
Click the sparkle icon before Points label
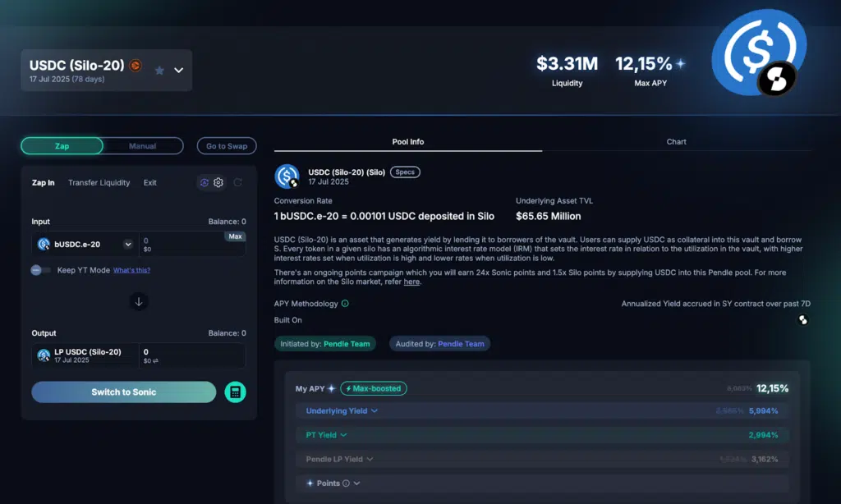coord(310,483)
